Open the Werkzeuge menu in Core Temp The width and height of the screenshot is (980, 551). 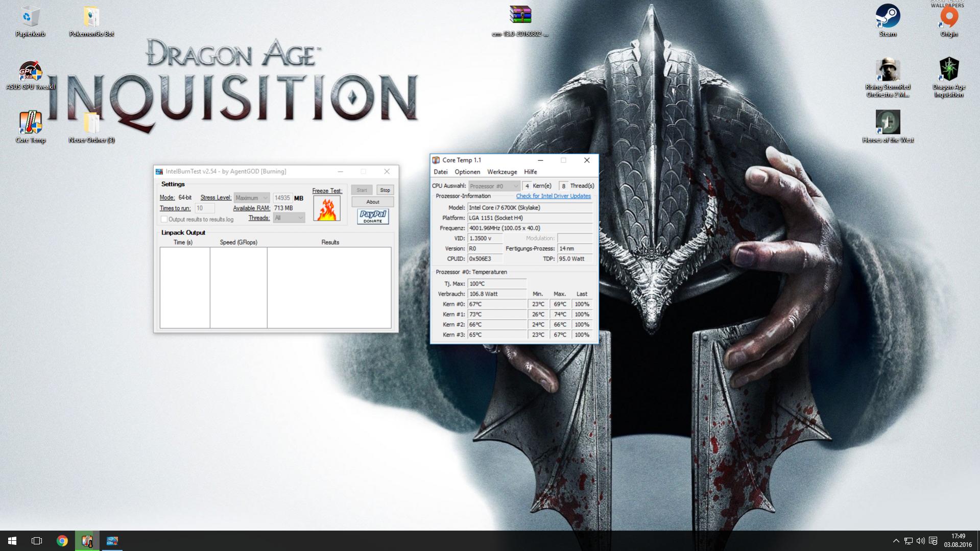(x=502, y=172)
